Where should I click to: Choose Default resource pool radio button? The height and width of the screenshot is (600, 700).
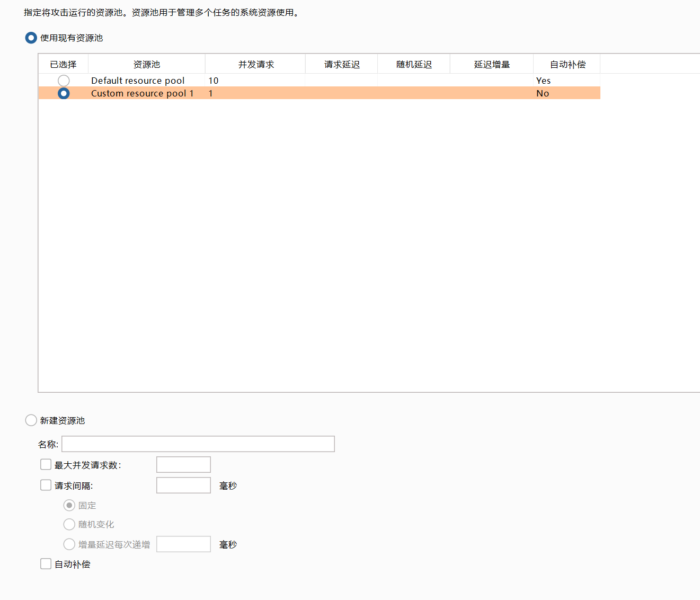(x=64, y=81)
